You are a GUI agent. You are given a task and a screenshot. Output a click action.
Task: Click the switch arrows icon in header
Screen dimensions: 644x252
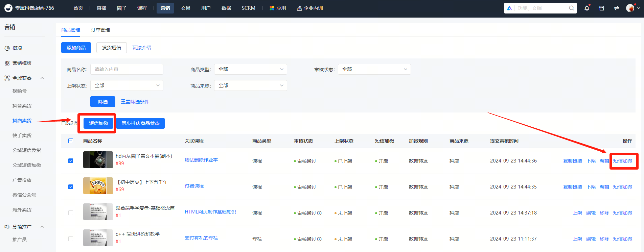[x=617, y=8]
